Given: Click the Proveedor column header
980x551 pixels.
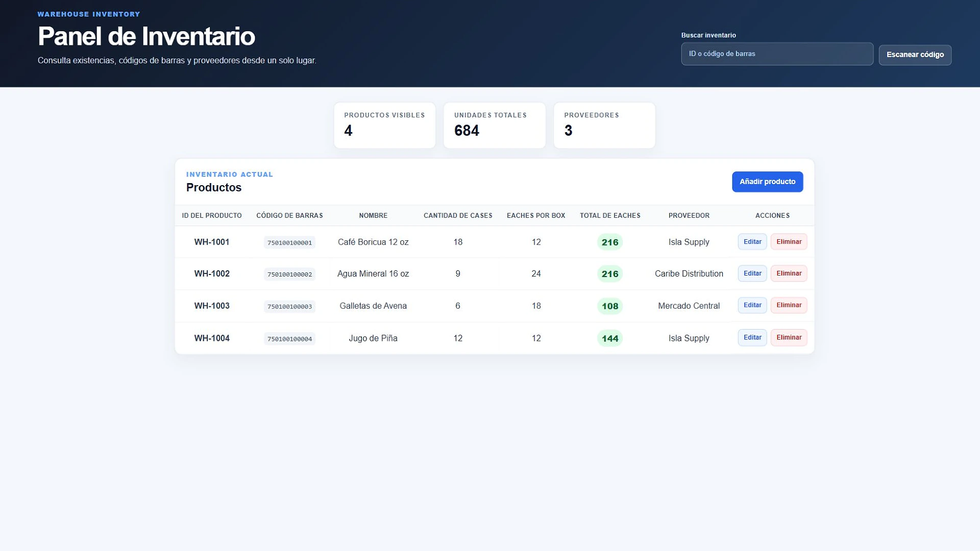Looking at the screenshot, I should (x=689, y=215).
